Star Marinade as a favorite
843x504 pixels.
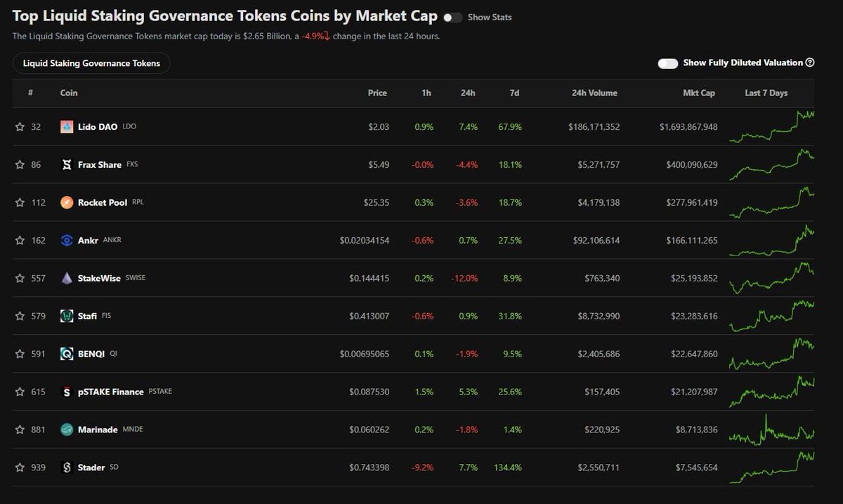[20, 430]
